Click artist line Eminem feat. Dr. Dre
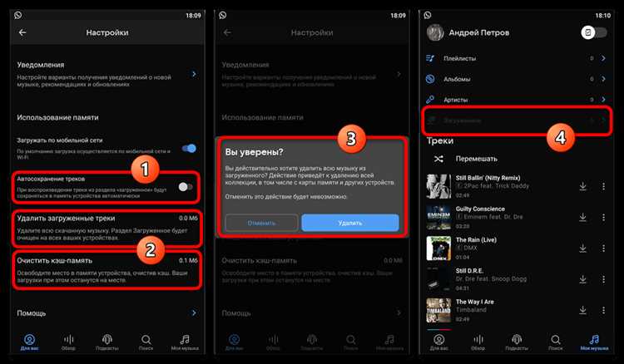The height and width of the screenshot is (364, 624). (489, 217)
